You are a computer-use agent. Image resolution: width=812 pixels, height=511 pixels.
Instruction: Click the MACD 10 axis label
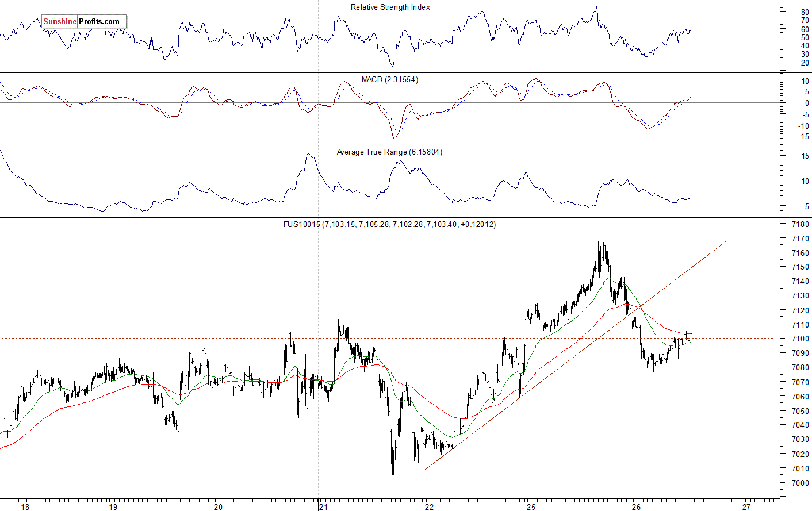[805, 82]
